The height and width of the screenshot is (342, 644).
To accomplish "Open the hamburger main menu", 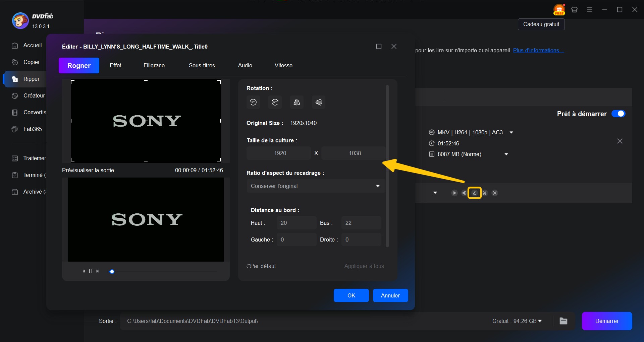I will click(589, 10).
